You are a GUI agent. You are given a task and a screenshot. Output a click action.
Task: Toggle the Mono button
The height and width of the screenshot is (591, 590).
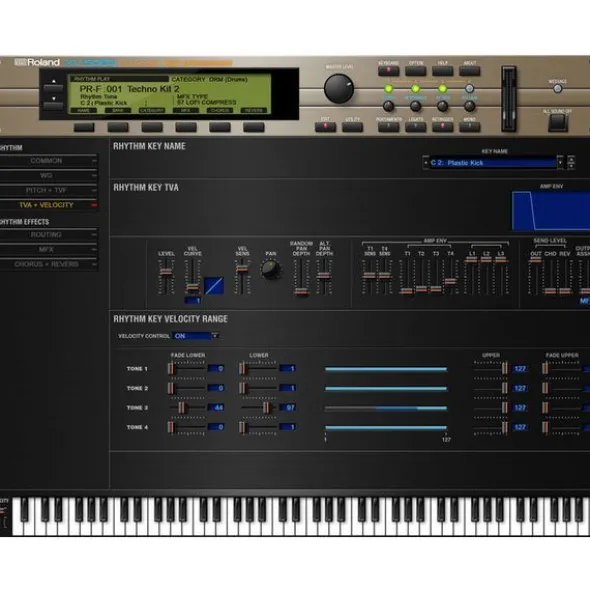tap(469, 127)
